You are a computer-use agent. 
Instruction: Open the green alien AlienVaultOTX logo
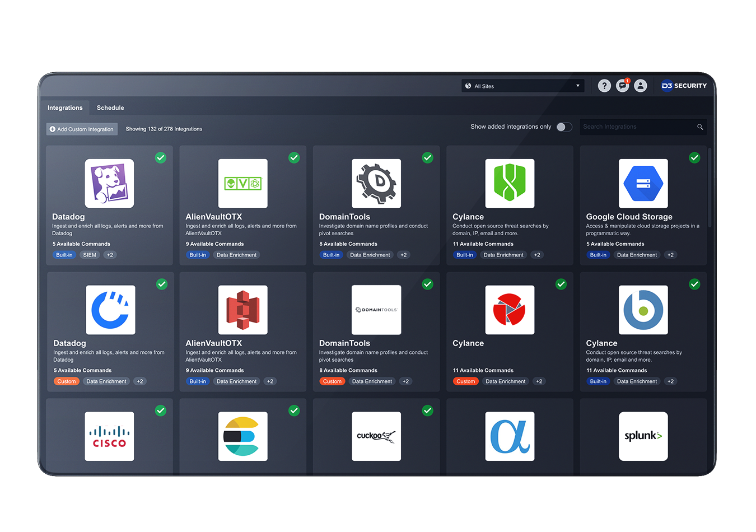point(242,183)
